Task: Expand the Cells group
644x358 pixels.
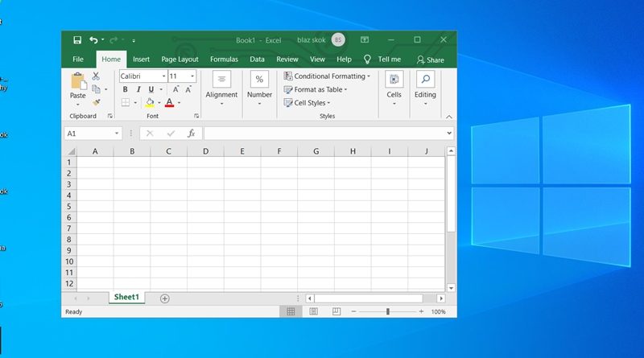Action: click(x=394, y=88)
